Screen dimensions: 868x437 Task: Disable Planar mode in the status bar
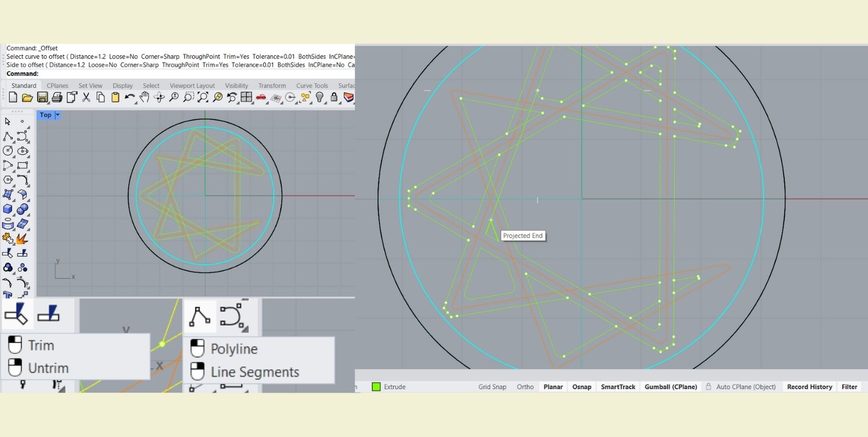[553, 387]
